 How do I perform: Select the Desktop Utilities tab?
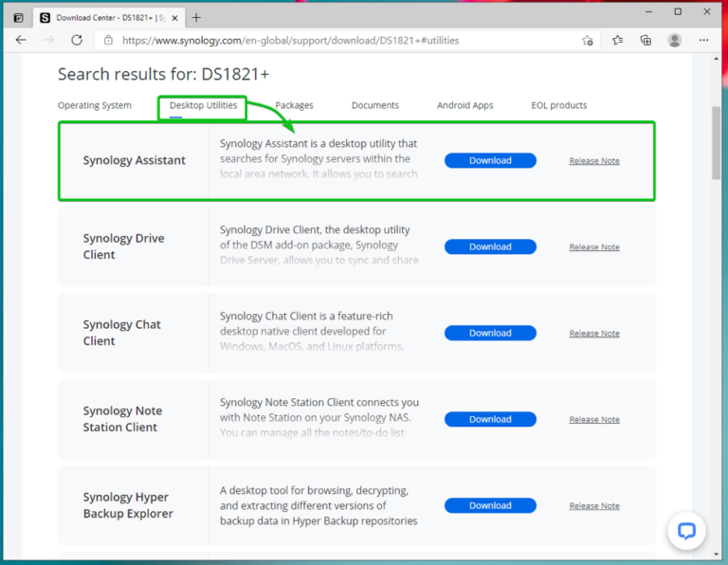tap(204, 105)
